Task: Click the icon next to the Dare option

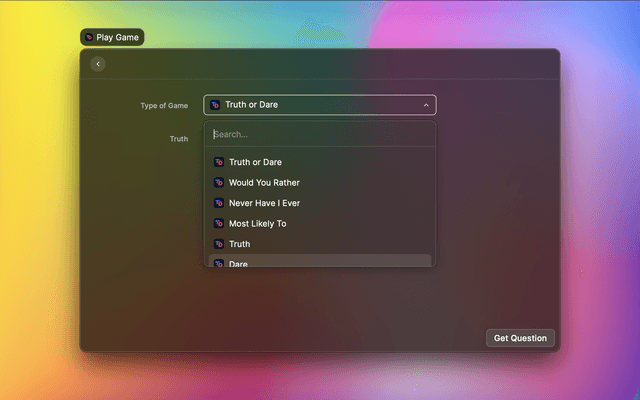Action: pos(218,263)
